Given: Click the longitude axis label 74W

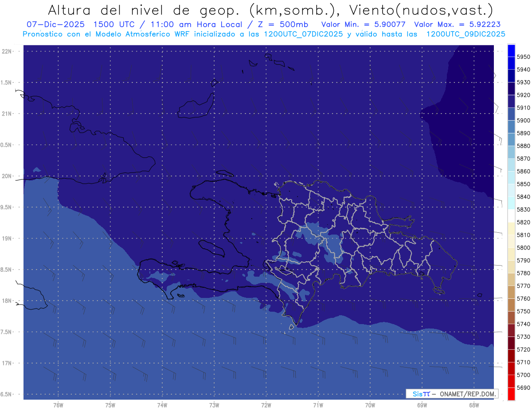Looking at the screenshot, I should (162, 405).
